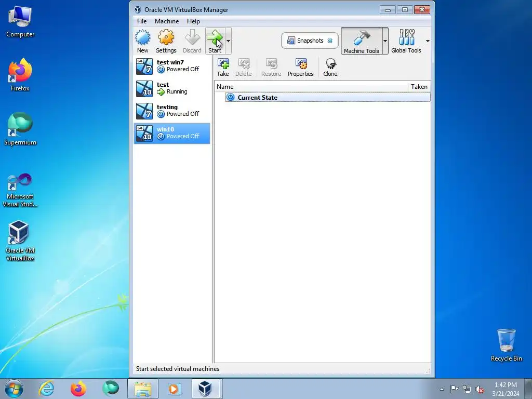Launch Firefox from the taskbar
This screenshot has width=532, height=399.
[x=78, y=389]
